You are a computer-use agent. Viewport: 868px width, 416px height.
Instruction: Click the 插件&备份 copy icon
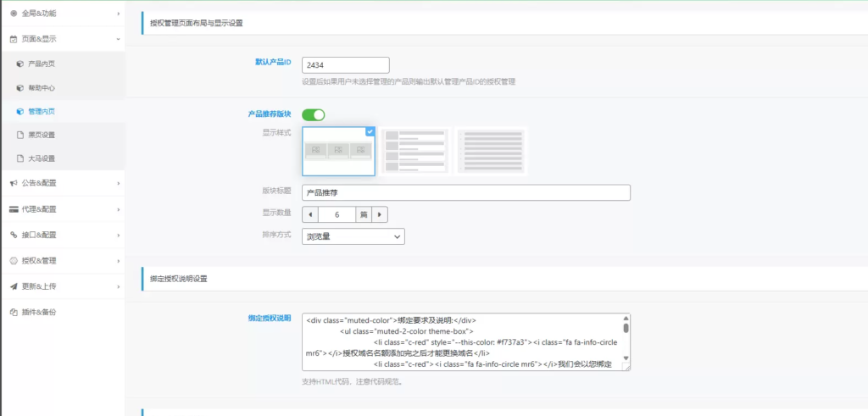14,312
